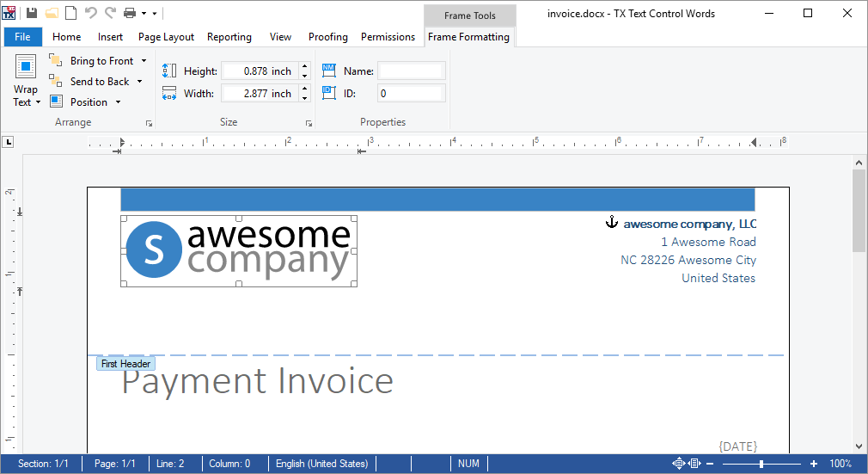This screenshot has width=868, height=474.
Task: Open the Wrap Text dropdown
Action: (x=26, y=80)
